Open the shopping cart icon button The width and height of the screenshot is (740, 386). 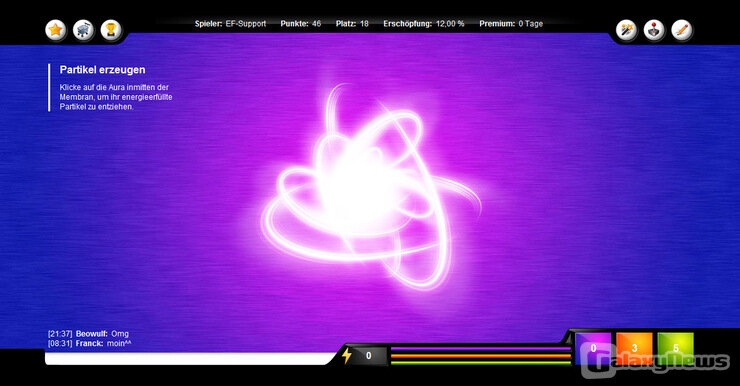pyautogui.click(x=84, y=30)
